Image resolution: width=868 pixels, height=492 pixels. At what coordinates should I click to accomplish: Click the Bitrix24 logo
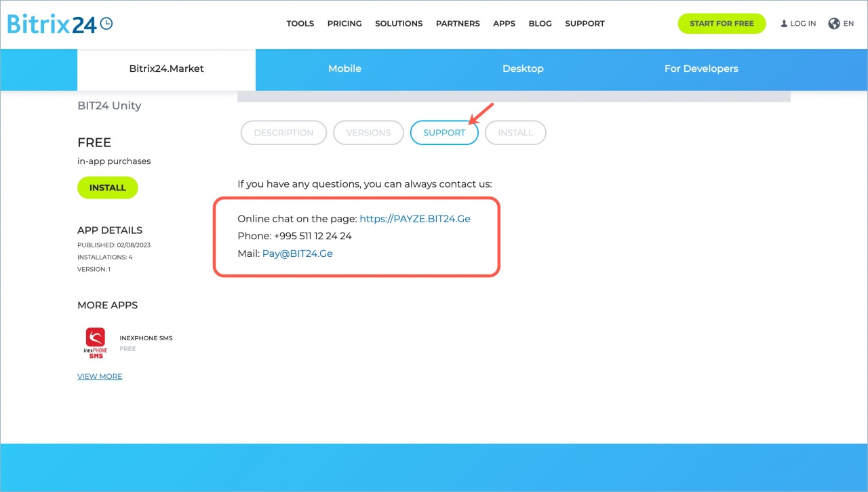click(60, 24)
